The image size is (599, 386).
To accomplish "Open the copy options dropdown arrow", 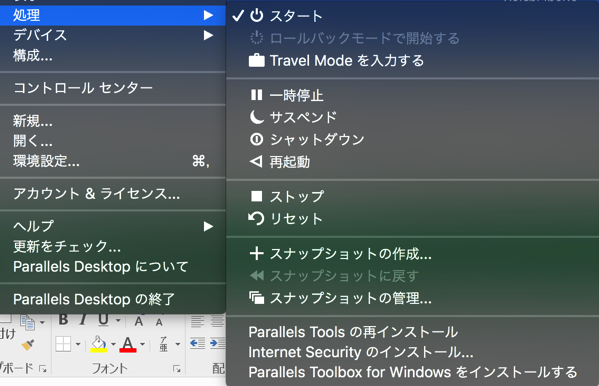I will coord(42,322).
